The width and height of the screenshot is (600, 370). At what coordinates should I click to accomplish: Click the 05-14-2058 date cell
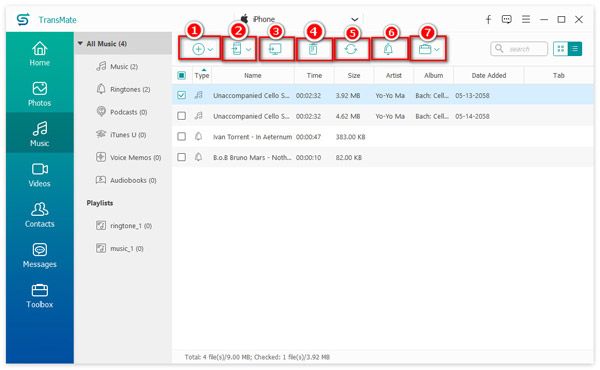(472, 116)
